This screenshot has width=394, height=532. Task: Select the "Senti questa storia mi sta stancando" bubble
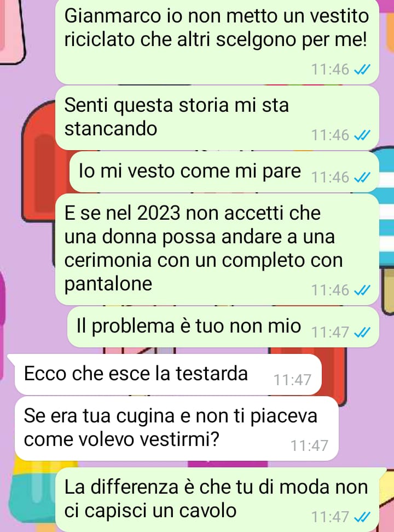click(217, 118)
